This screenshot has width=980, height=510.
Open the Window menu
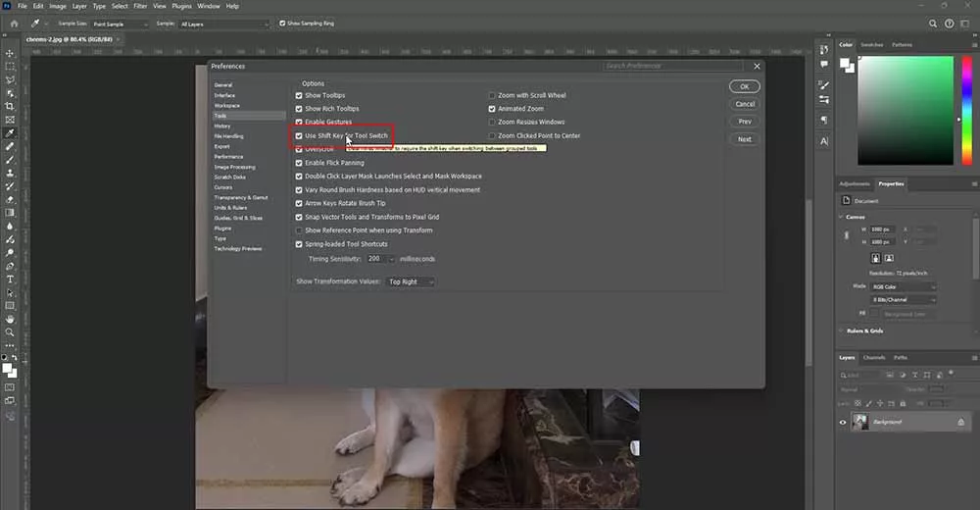208,6
